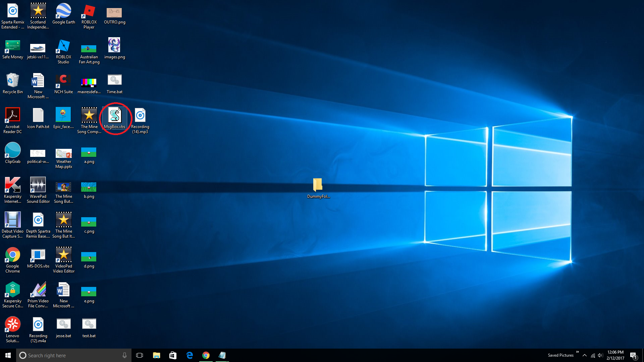The height and width of the screenshot is (362, 644).
Task: Select images.png desktop file
Action: 115,49
